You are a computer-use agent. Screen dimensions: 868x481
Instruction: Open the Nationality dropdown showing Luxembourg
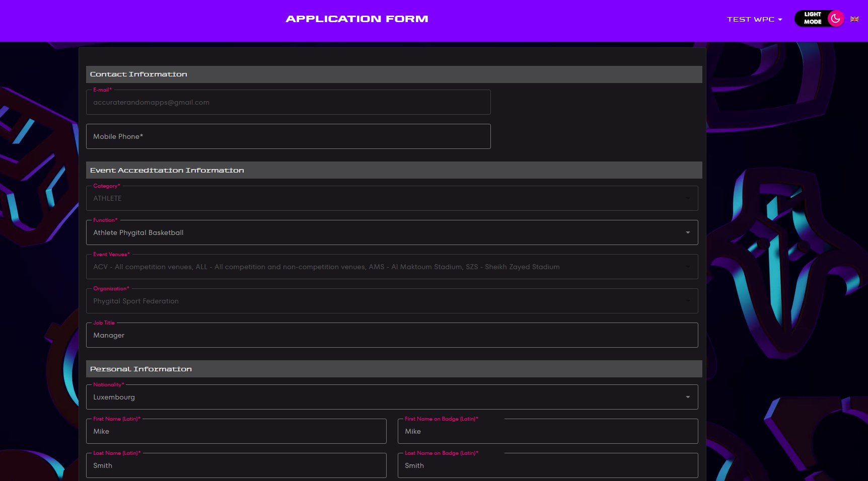pos(392,397)
